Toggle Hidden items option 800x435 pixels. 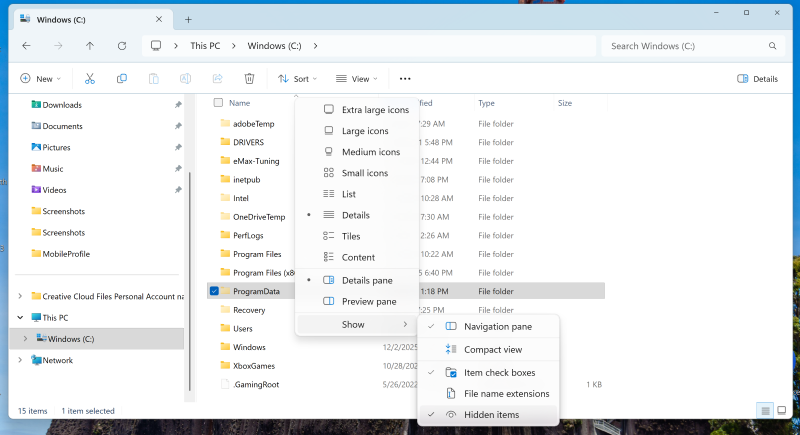tap(488, 415)
